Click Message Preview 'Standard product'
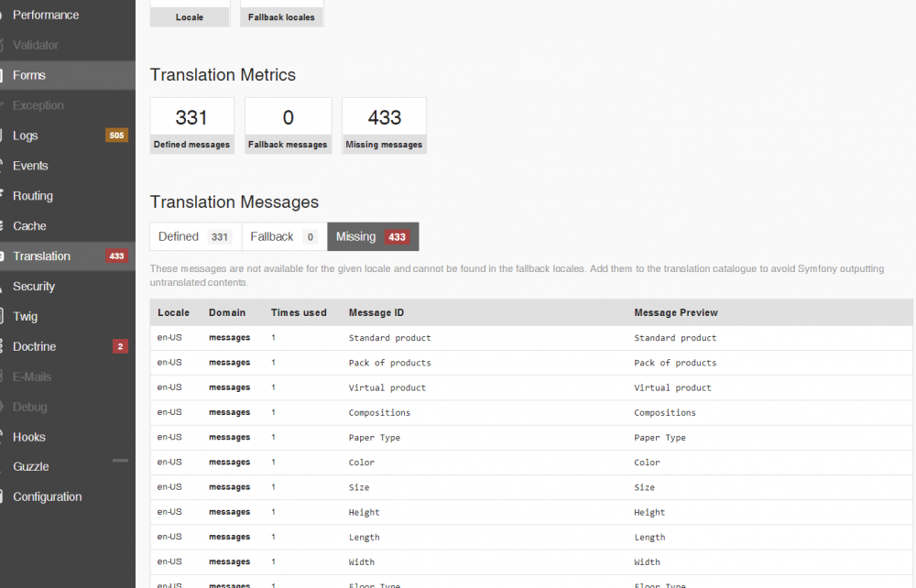Viewport: 916px width, 588px height. [675, 338]
